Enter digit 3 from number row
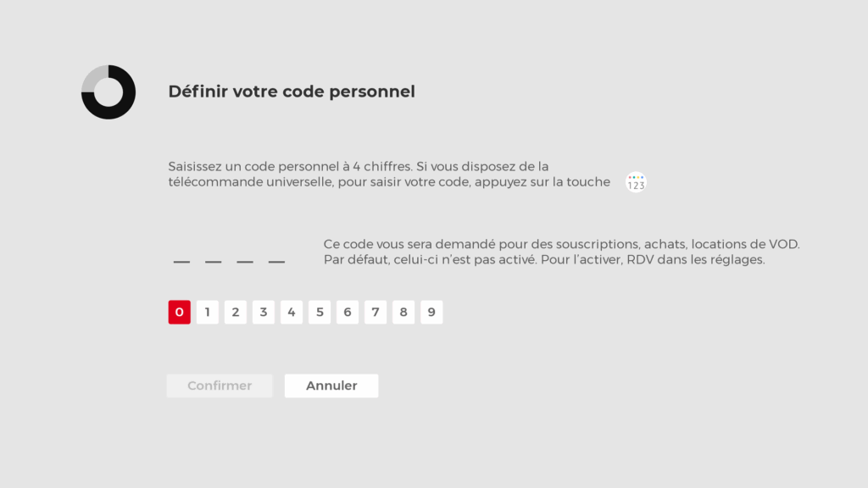This screenshot has height=488, width=868. (x=264, y=313)
